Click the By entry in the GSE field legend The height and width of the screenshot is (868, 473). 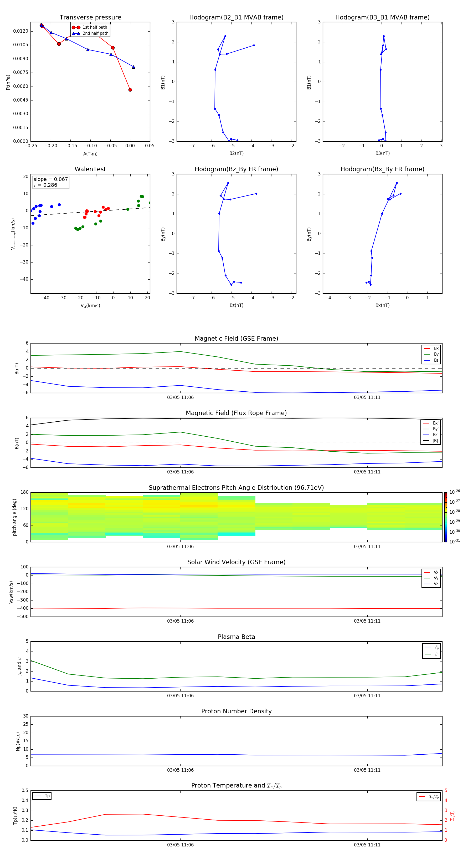[431, 354]
